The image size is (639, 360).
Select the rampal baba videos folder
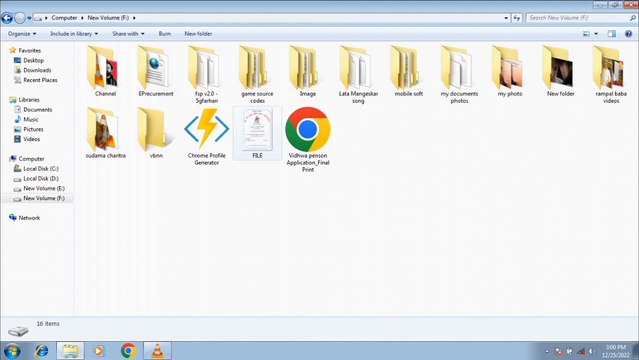pyautogui.click(x=611, y=74)
